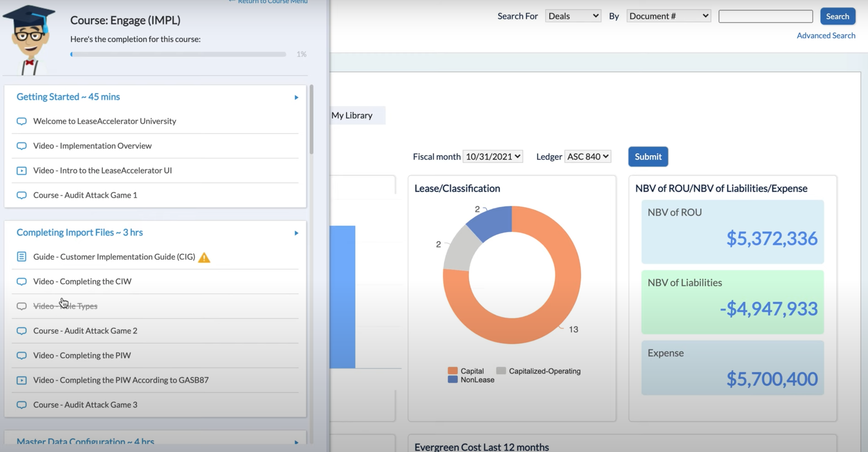Open the Advanced Search link
Screen dimensions: 868x452
tap(826, 36)
